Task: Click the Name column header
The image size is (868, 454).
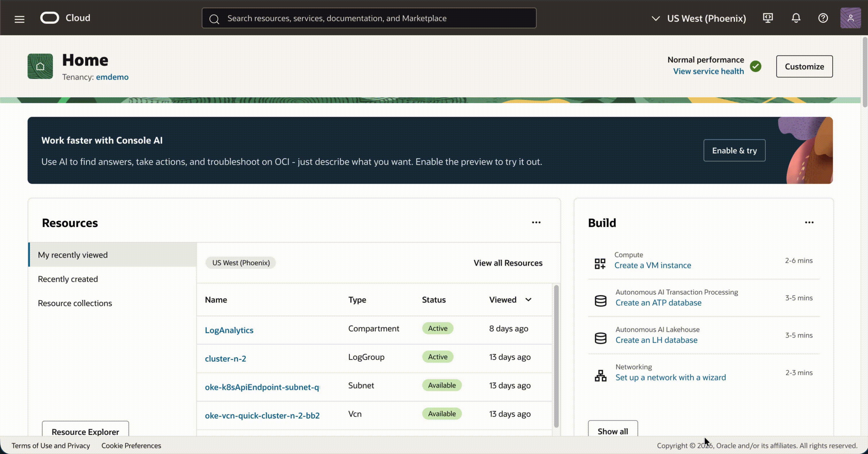Action: click(x=216, y=300)
